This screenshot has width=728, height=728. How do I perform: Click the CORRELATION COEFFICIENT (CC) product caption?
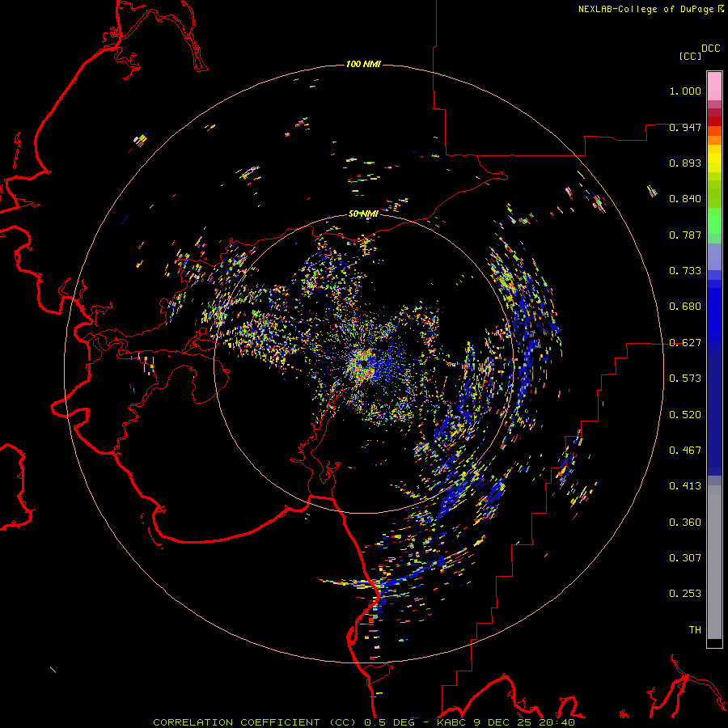click(256, 722)
